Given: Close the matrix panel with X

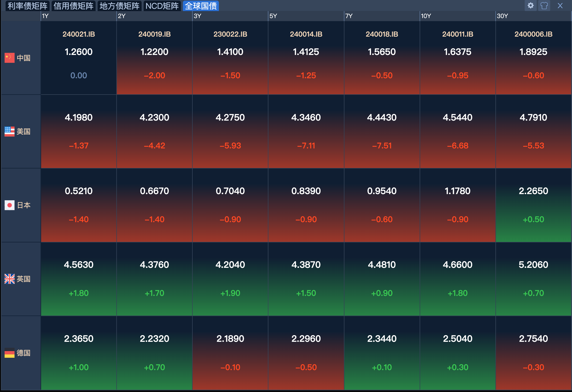Looking at the screenshot, I should click(x=560, y=6).
